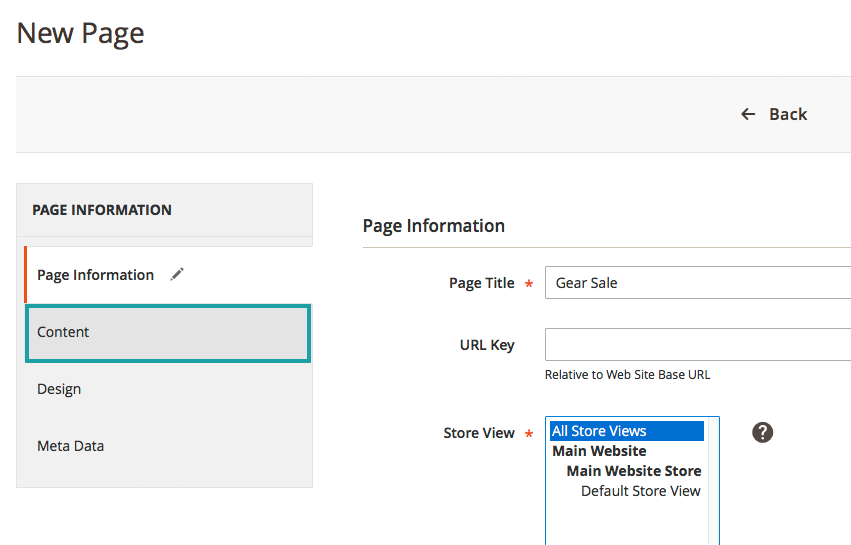This screenshot has width=851, height=545.
Task: Select the Page Information sidebar tab
Action: click(x=168, y=275)
